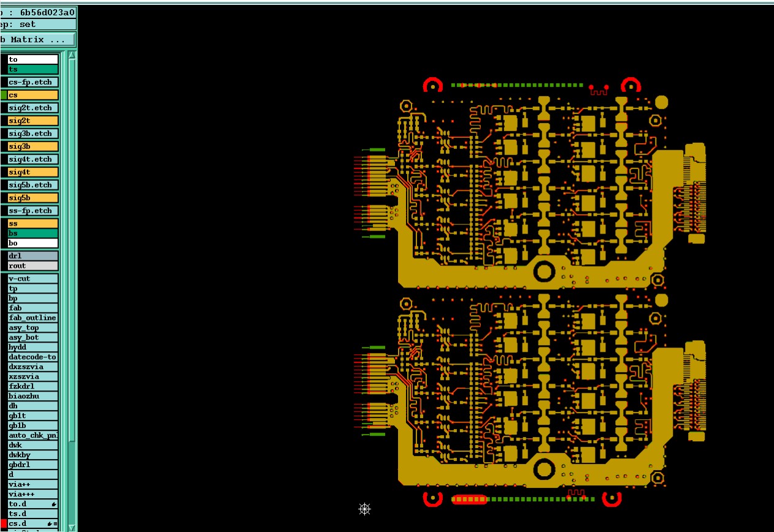Select the sig4t layer row
This screenshot has width=774, height=532.
click(33, 172)
